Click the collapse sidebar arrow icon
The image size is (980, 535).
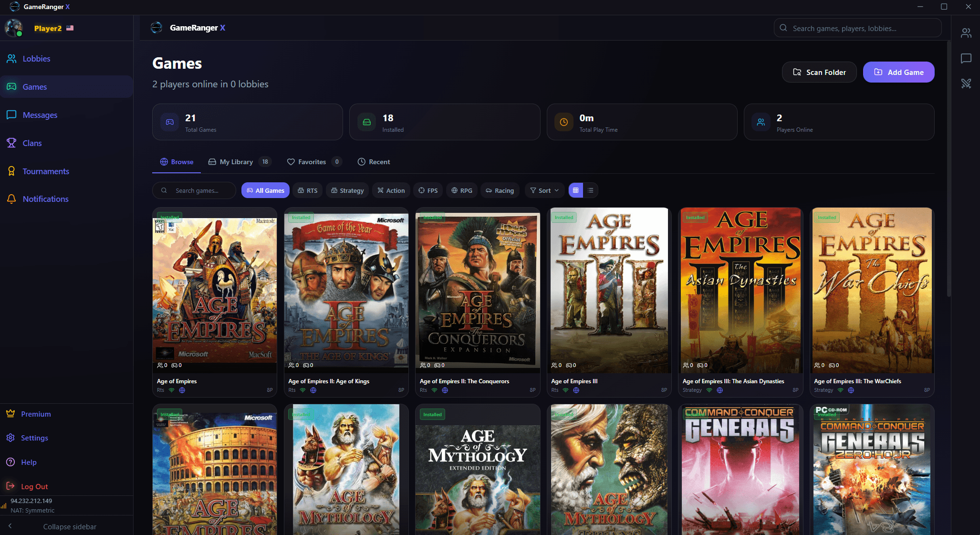pos(10,526)
